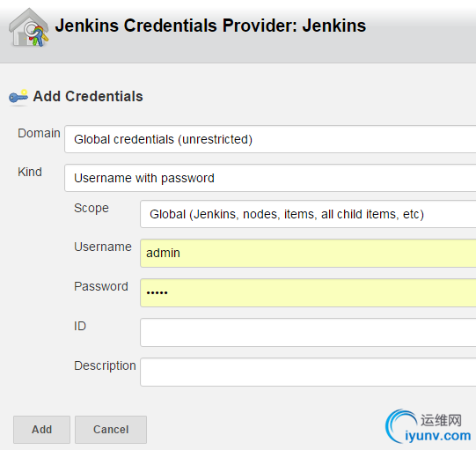Click the blue key Add Credentials icon
The height and width of the screenshot is (450, 476).
(x=18, y=97)
